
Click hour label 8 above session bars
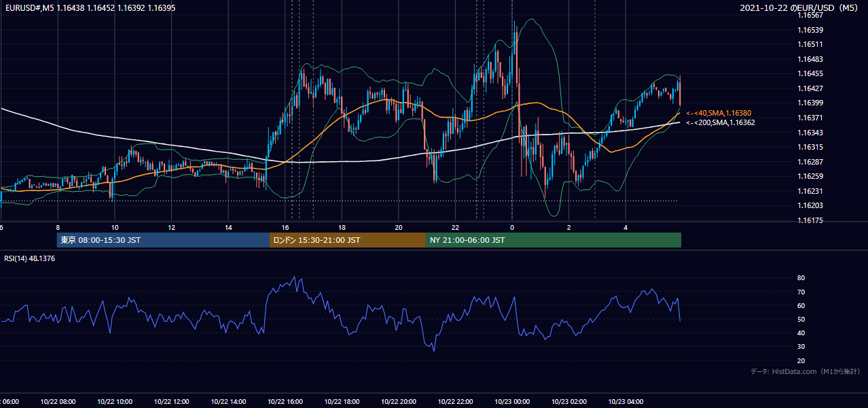click(x=58, y=227)
